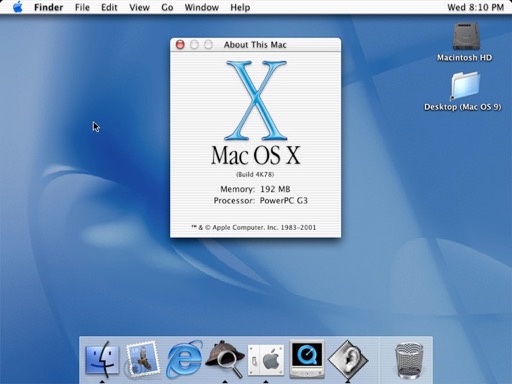Click the Memory: 192 MB text

[255, 189]
